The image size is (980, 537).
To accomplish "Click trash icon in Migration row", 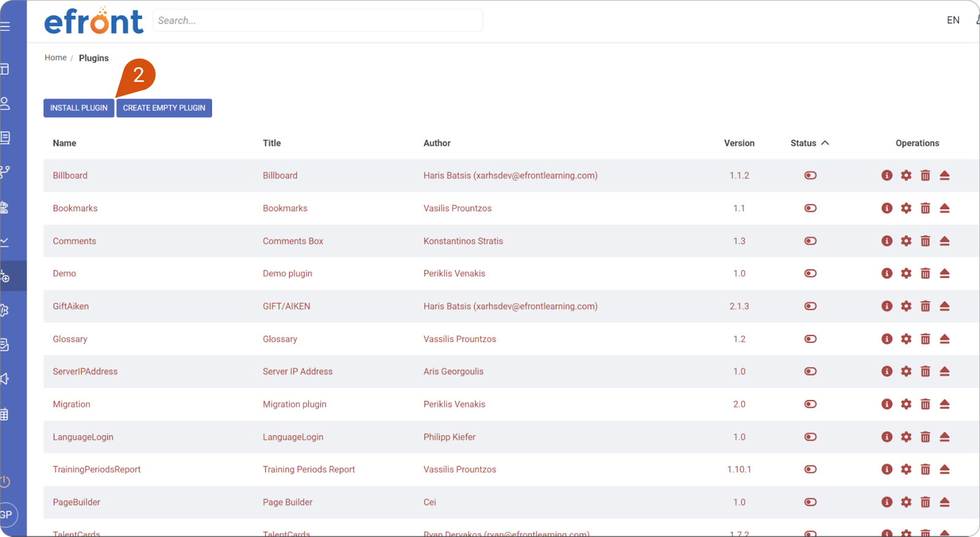I will tap(925, 404).
